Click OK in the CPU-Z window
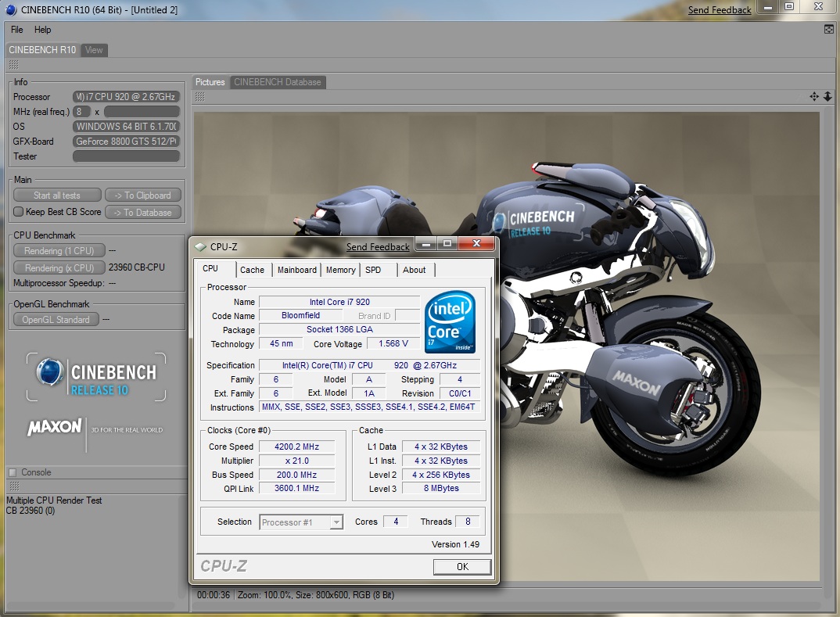840x617 pixels. pyautogui.click(x=462, y=567)
